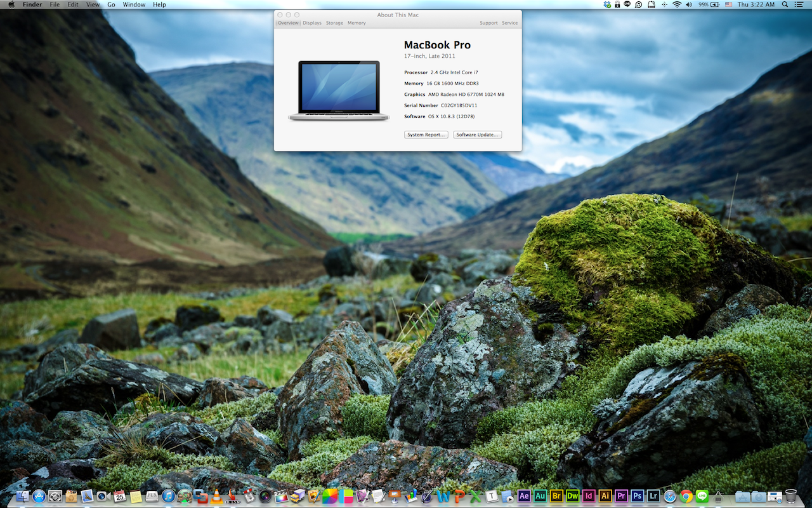Launch iTunes from the dock
Viewport: 812px width, 508px height.
click(x=168, y=496)
